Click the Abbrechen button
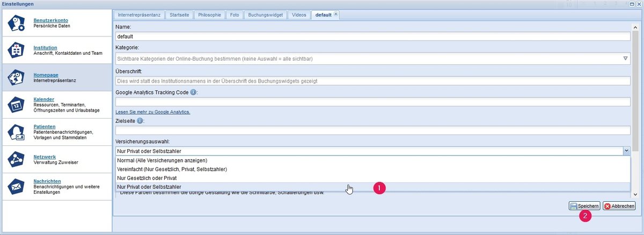 (x=619, y=206)
